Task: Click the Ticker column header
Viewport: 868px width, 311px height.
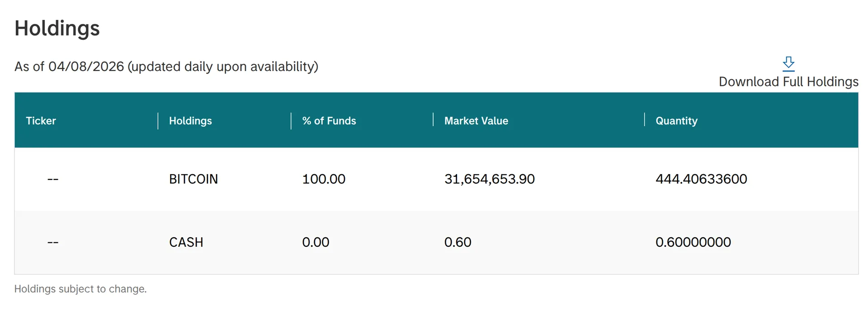Action: coord(41,121)
